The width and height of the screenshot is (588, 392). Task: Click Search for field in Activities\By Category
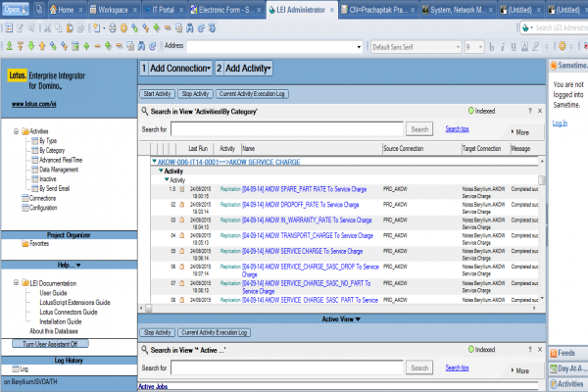(x=287, y=129)
